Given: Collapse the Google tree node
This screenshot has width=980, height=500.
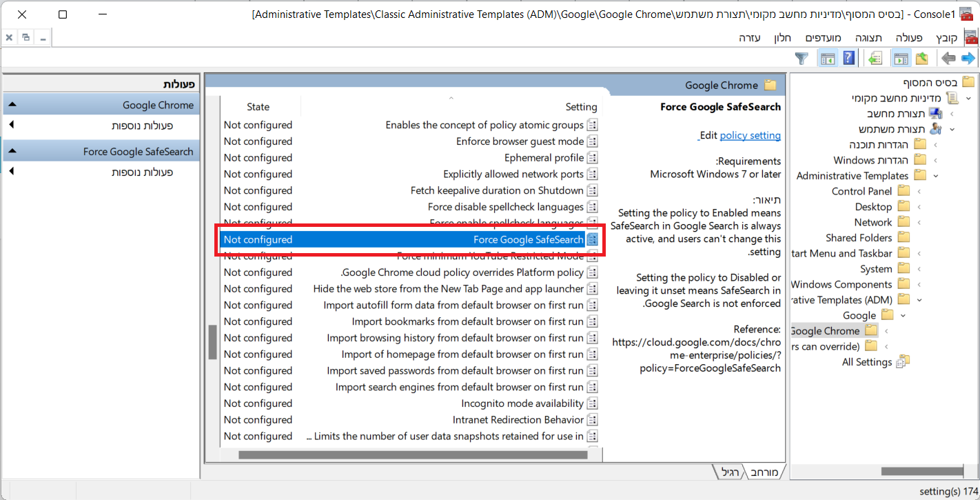Looking at the screenshot, I should pyautogui.click(x=902, y=315).
